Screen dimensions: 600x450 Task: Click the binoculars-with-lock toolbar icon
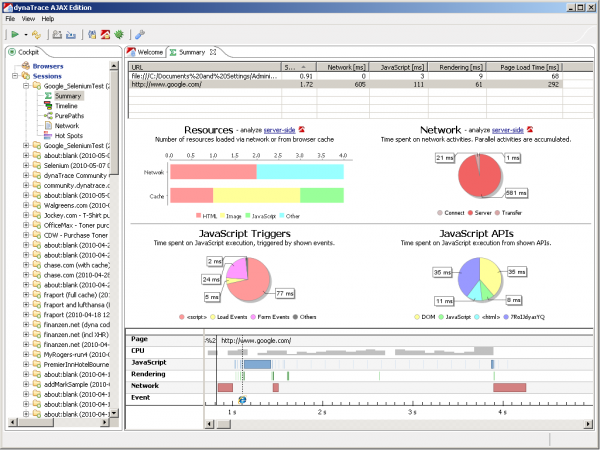coord(92,35)
